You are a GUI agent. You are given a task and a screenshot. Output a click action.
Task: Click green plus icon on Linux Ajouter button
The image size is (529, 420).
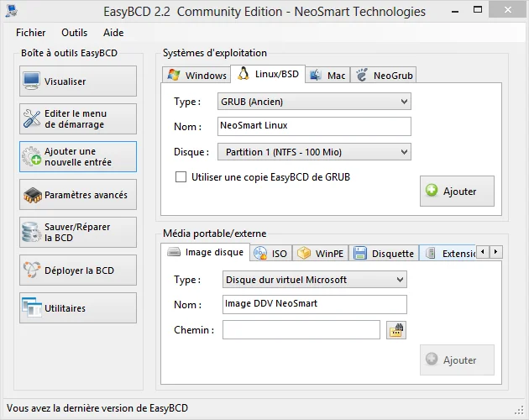[432, 191]
